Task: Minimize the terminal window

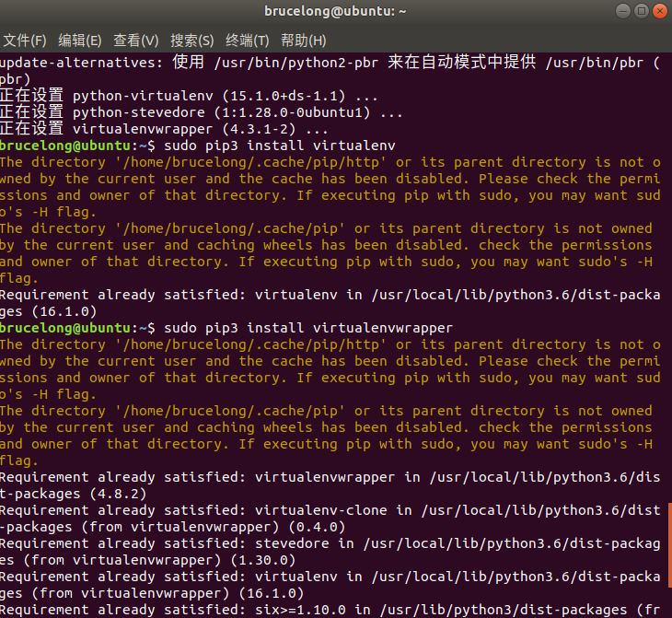Action: click(x=622, y=11)
